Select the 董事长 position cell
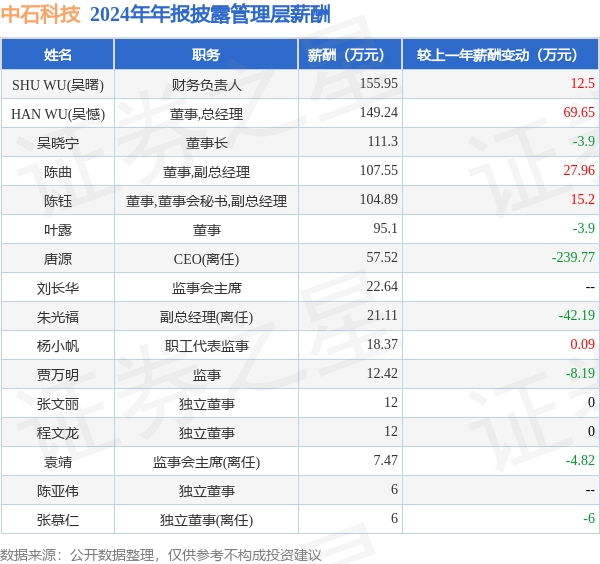Image resolution: width=600 pixels, height=564 pixels. (206, 143)
